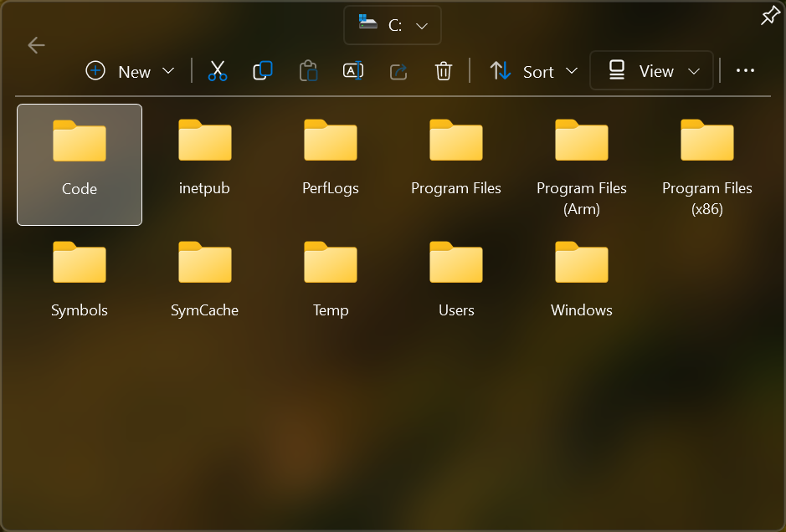Paste from the clipboard icon

[308, 70]
